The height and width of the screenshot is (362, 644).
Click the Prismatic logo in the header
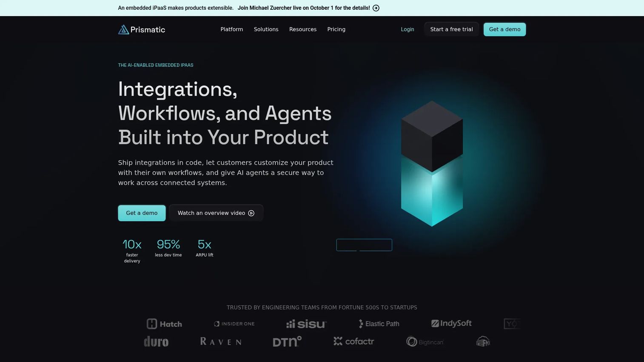pos(142,29)
